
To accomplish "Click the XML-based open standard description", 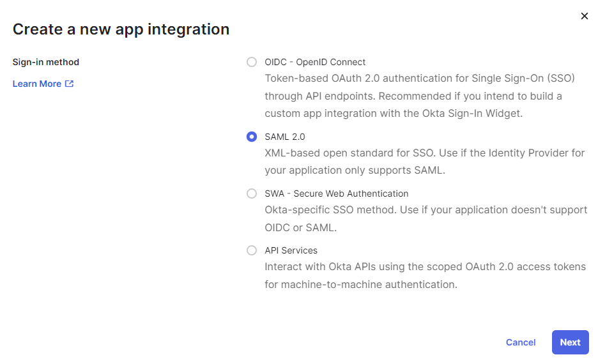I will (x=424, y=162).
